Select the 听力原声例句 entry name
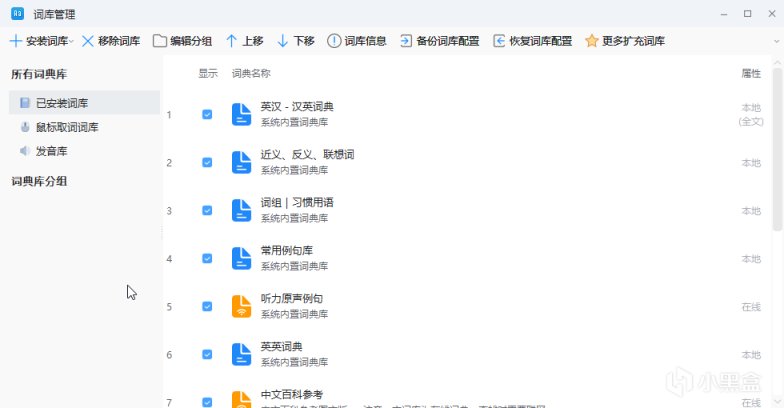The width and height of the screenshot is (784, 408). pos(292,298)
